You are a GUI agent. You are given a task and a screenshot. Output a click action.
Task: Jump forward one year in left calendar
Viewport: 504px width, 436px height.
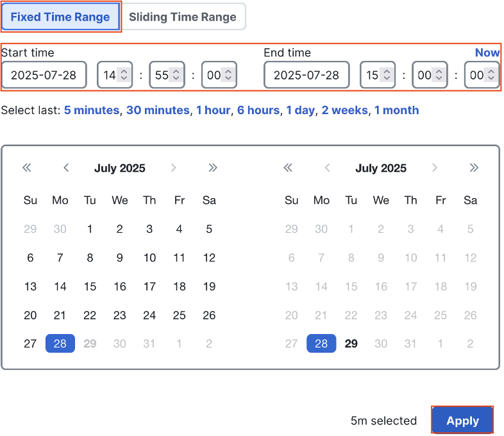pos(213,168)
